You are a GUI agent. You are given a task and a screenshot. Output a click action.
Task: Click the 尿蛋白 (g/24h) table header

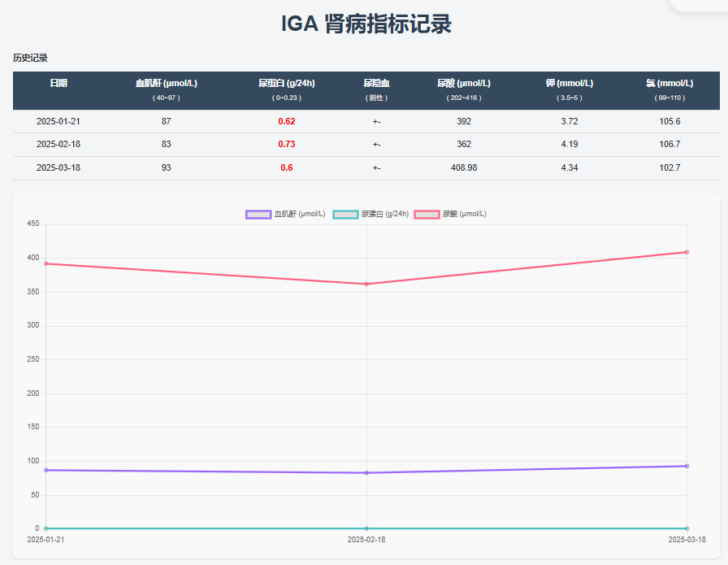point(287,83)
